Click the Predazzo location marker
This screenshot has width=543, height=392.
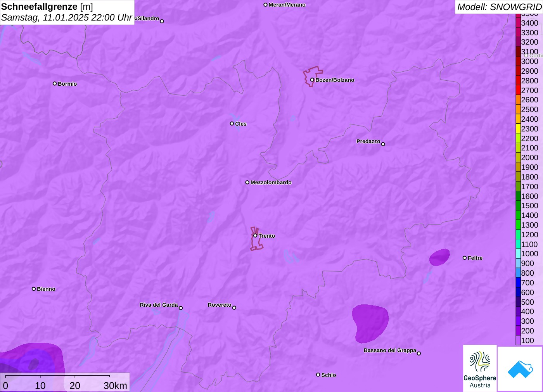tap(383, 144)
